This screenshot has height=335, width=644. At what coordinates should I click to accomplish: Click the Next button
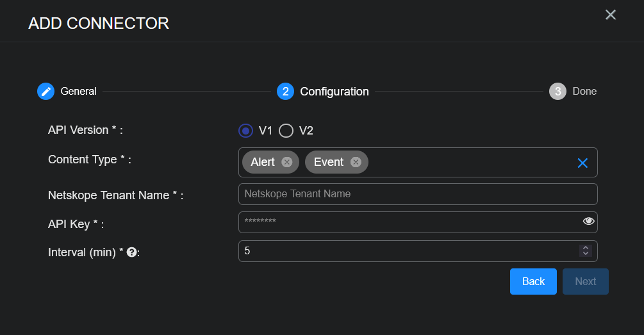585,282
